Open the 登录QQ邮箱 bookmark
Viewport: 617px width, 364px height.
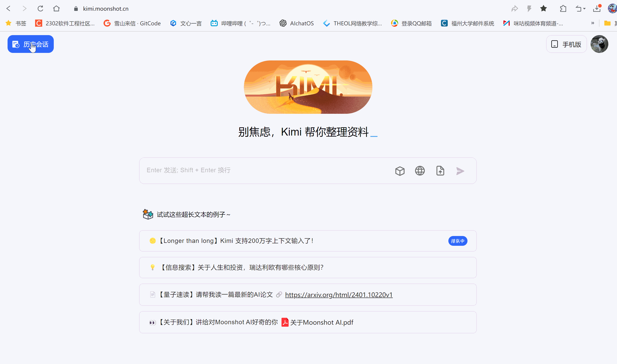pyautogui.click(x=411, y=23)
